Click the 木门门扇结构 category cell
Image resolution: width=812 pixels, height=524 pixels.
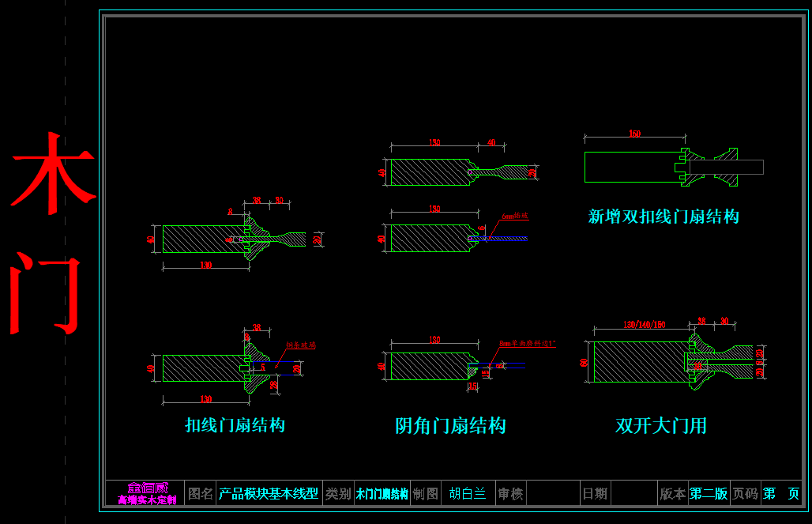pyautogui.click(x=382, y=494)
